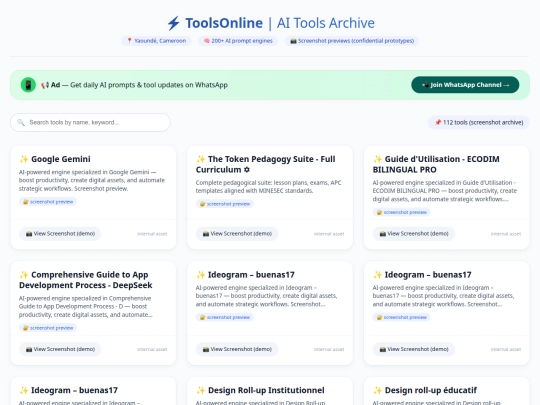540x405 pixels.
Task: Click sparkle icon beside The Token Pedagogy Suite
Action: 201,159
